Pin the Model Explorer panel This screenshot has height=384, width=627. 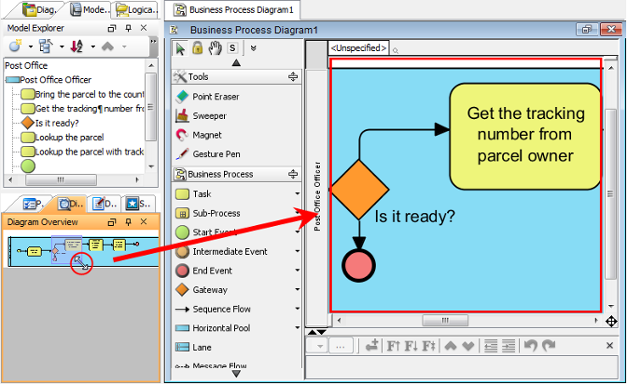tap(128, 28)
